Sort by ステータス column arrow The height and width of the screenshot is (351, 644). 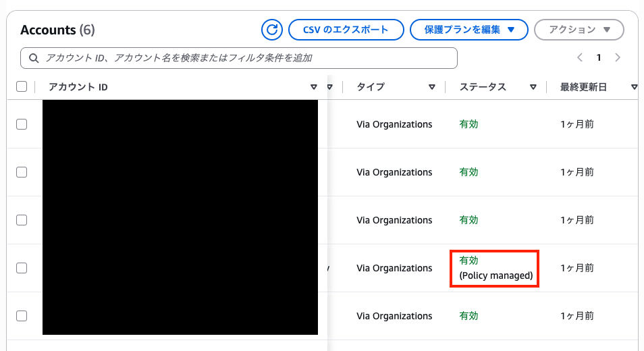[x=533, y=87]
